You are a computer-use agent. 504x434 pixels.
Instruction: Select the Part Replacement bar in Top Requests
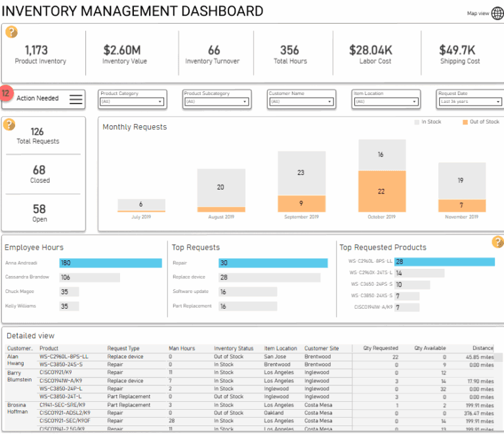(x=248, y=306)
